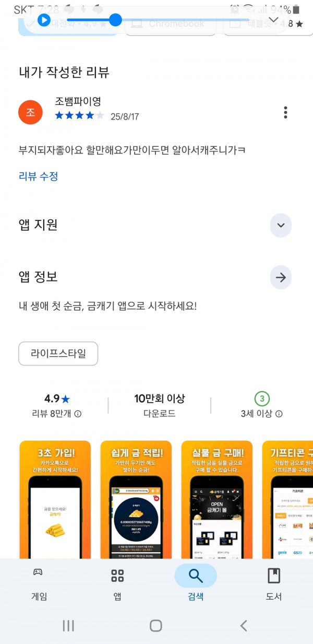313x644 pixels.
Task: Tap the blue play button in overlay
Action: pyautogui.click(x=44, y=20)
